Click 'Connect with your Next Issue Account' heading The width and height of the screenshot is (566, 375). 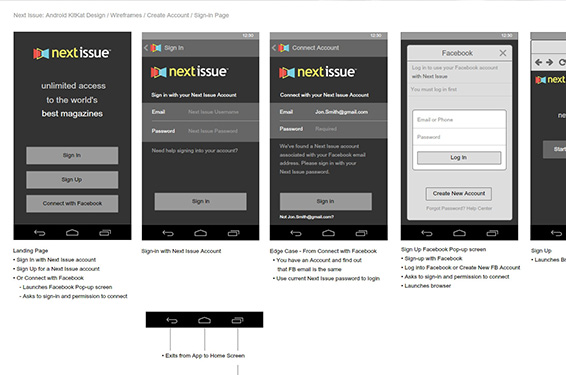point(324,95)
